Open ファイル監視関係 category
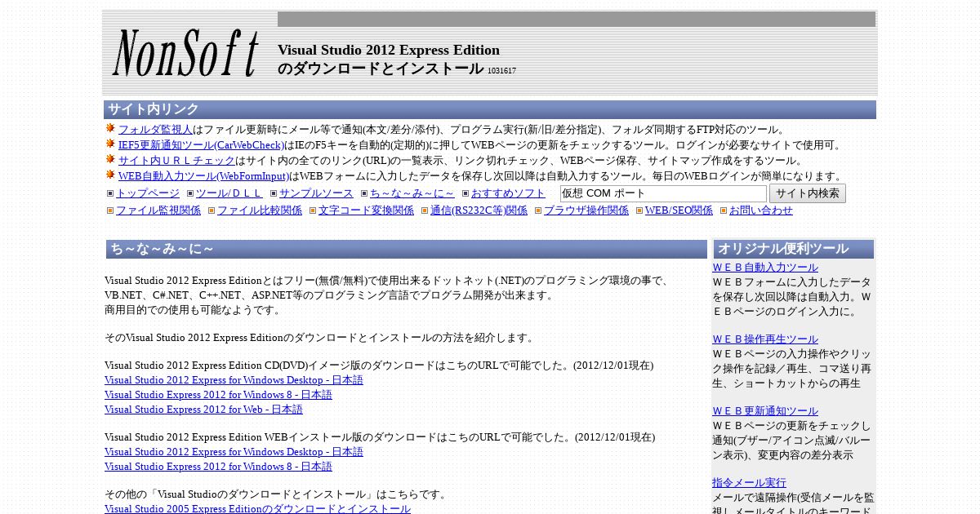 click(x=158, y=210)
